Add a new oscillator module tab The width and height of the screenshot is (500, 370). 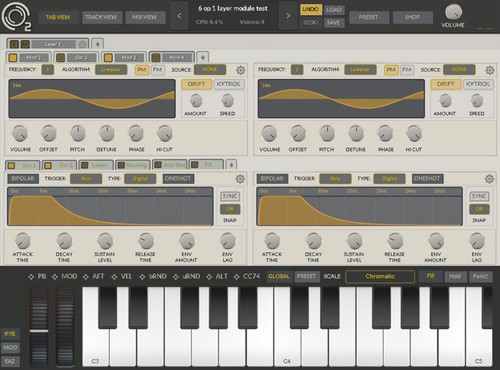203,57
